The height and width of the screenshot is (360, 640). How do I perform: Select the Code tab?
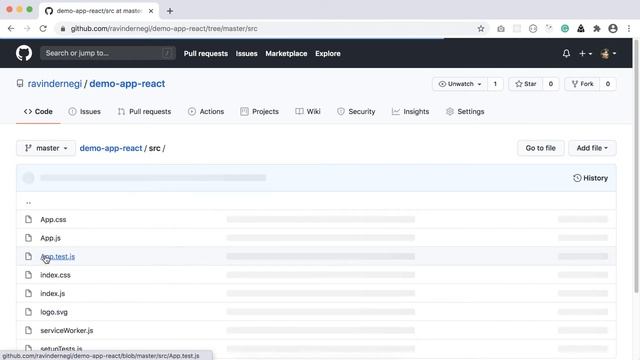[x=38, y=111]
